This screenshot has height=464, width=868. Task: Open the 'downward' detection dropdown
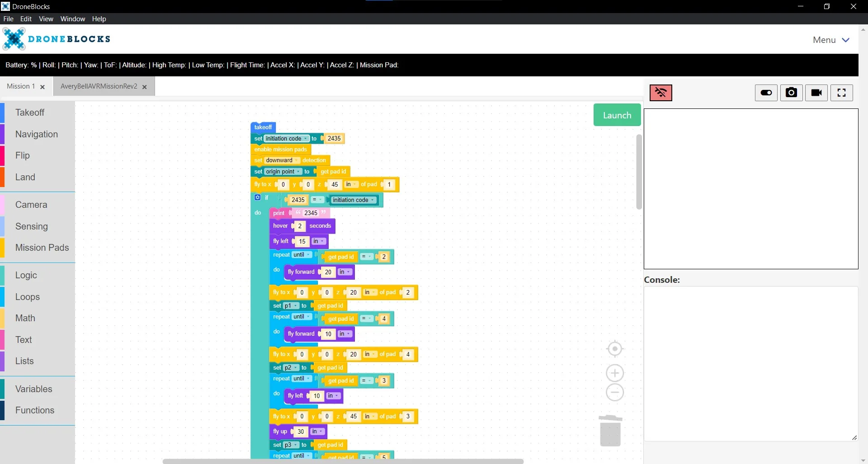tap(282, 160)
